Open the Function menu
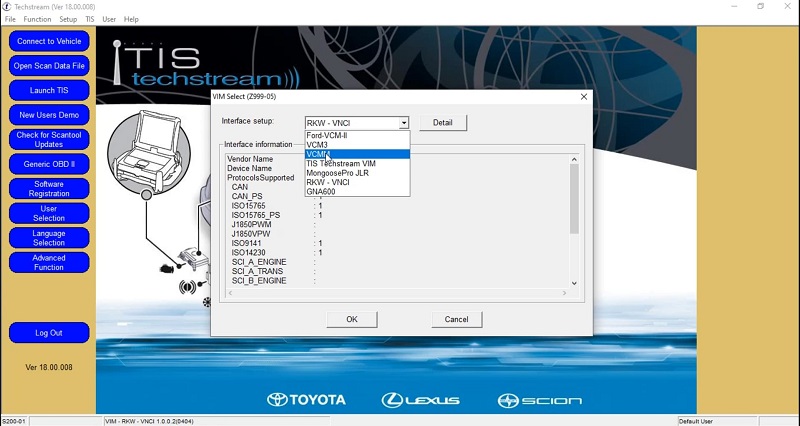 37,19
